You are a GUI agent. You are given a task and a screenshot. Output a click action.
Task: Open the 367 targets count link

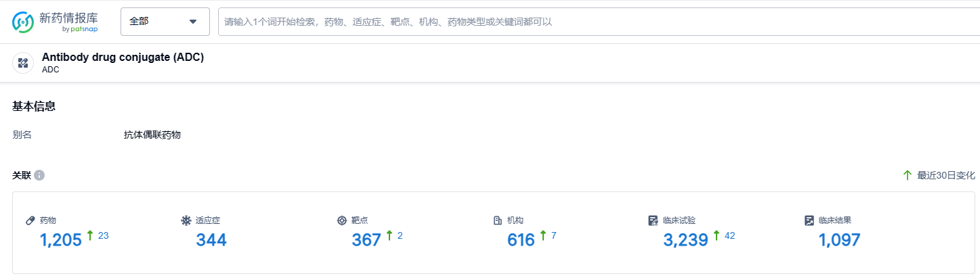coord(366,239)
